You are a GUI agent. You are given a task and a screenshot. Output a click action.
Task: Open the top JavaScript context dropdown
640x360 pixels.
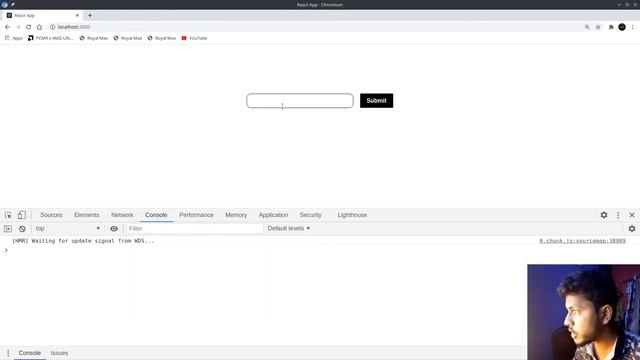[67, 229]
